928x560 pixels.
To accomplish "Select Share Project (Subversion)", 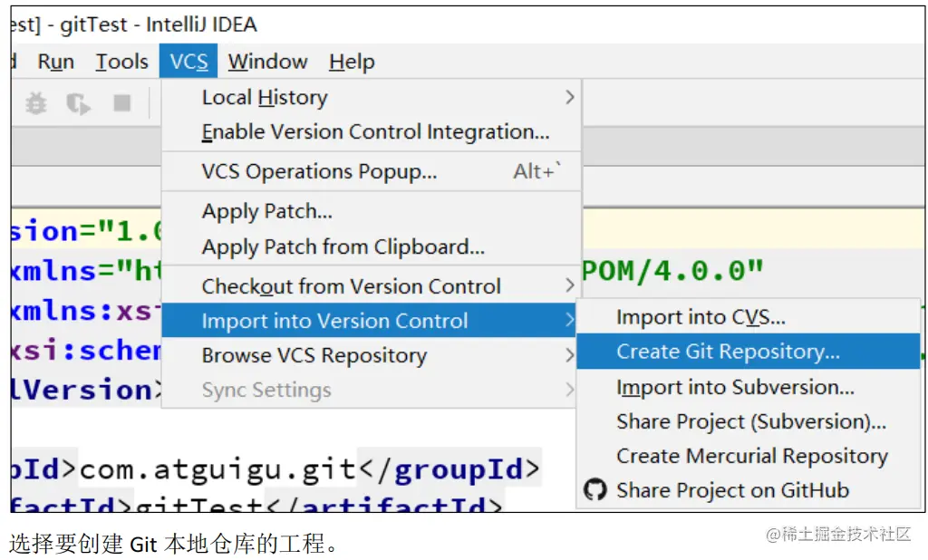I will (748, 421).
